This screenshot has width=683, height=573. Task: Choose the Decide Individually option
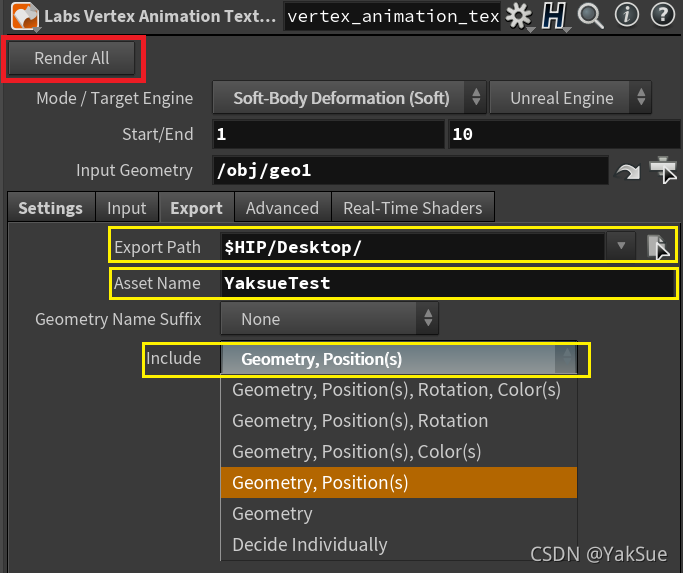[x=399, y=544]
